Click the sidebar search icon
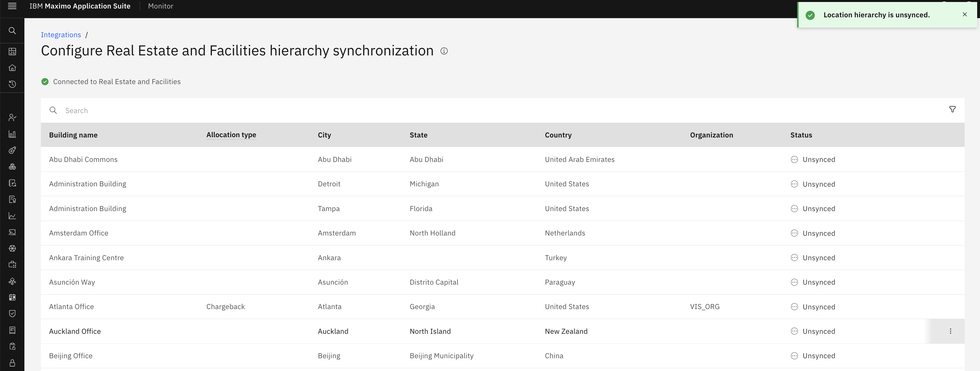Screen dimensions: 980x371 click(12, 30)
